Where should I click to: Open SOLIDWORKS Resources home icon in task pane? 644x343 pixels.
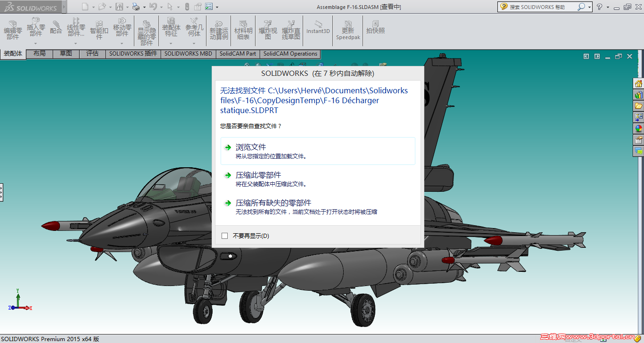point(638,84)
